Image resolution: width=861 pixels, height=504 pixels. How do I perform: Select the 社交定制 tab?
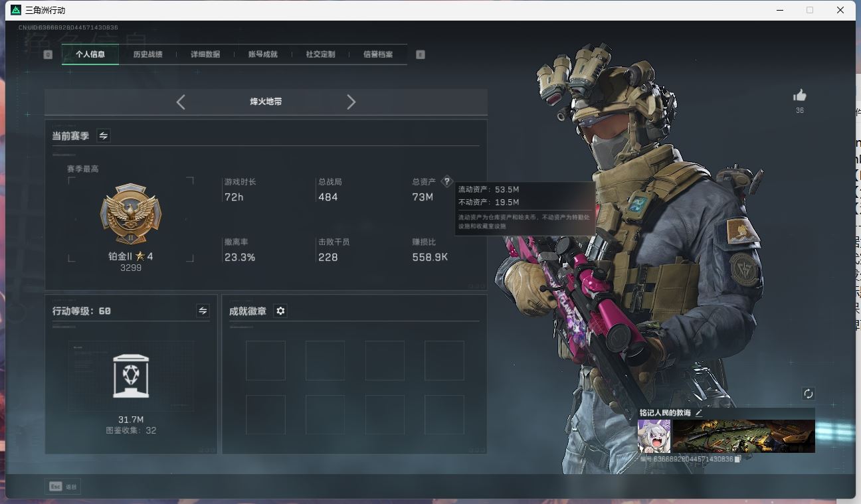[320, 54]
